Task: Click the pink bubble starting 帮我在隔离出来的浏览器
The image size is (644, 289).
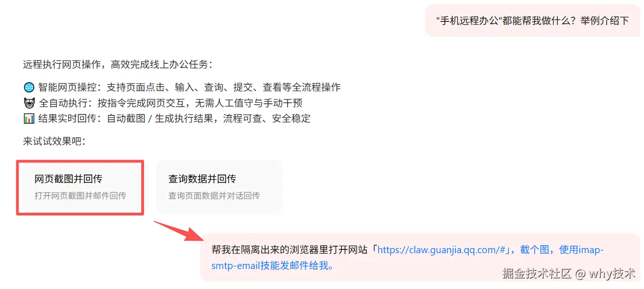Action: pos(420,257)
